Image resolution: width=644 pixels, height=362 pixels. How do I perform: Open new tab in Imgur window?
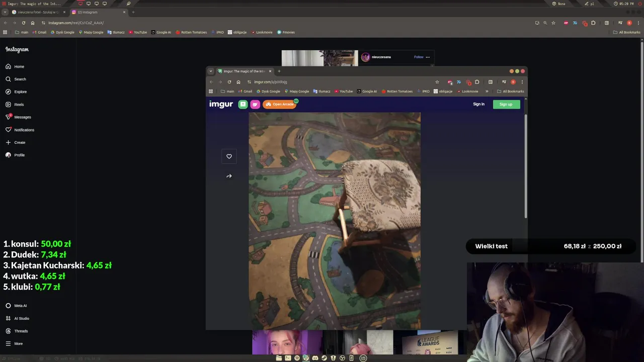click(x=279, y=71)
